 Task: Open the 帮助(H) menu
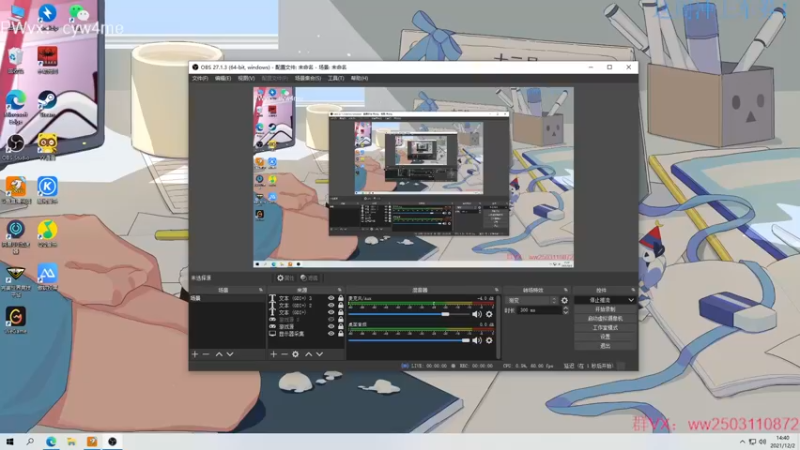359,79
